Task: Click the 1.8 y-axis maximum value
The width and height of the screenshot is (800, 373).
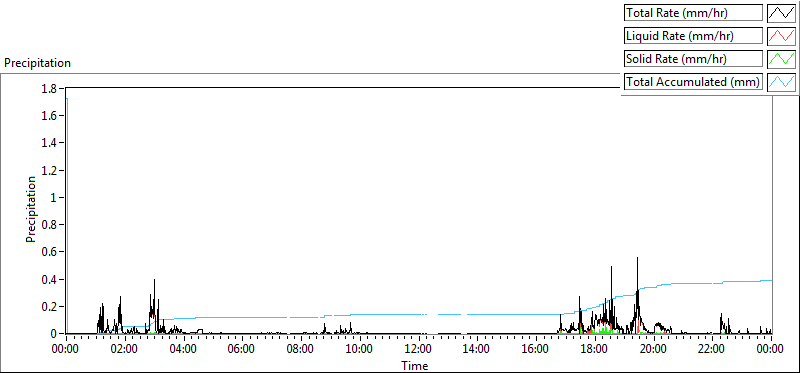Action: coord(52,88)
